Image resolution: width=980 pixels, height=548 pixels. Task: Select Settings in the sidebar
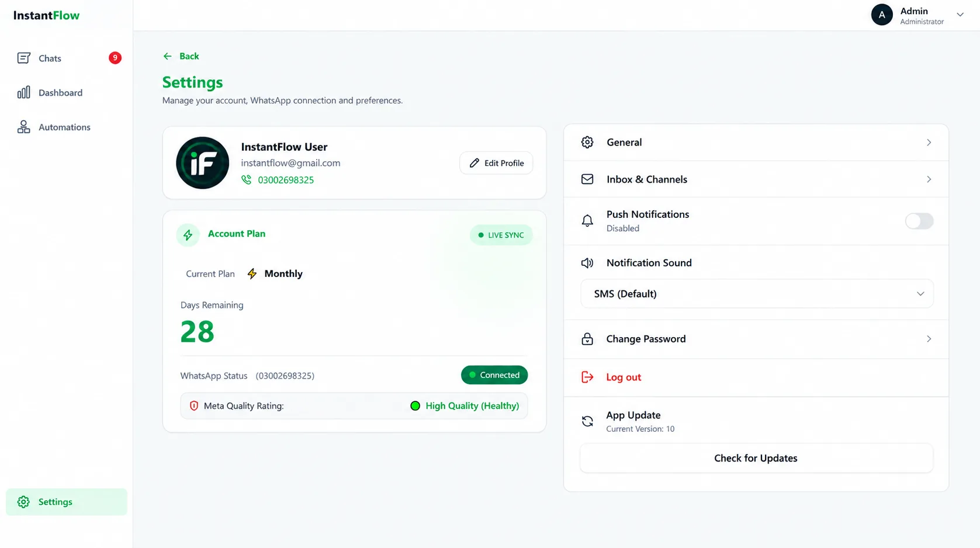(x=67, y=502)
